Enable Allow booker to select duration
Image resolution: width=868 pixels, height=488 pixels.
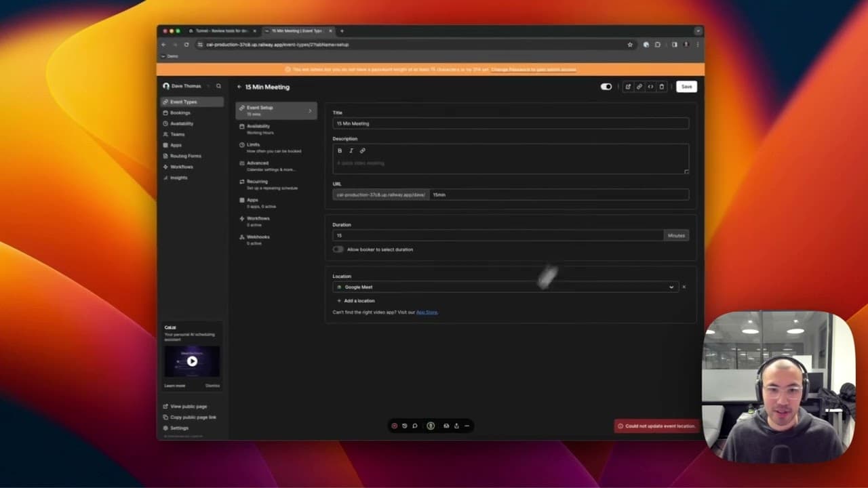pyautogui.click(x=338, y=249)
